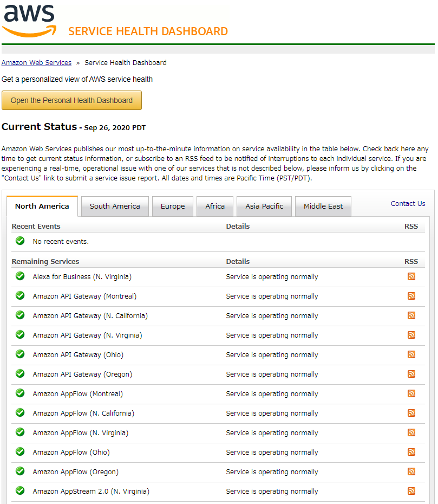Viewport: 438px width, 504px height.
Task: Click 'Amazon AppFlow (Oregon)' text
Action: [75, 472]
